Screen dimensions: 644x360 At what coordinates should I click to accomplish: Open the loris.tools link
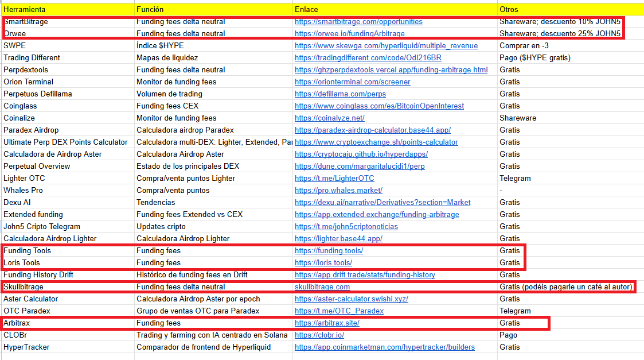[x=323, y=262]
